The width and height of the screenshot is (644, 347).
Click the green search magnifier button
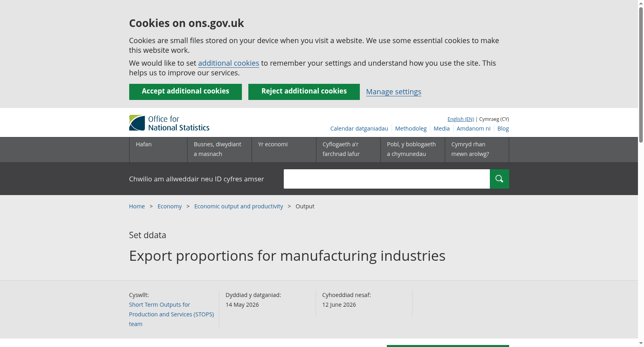click(x=499, y=179)
